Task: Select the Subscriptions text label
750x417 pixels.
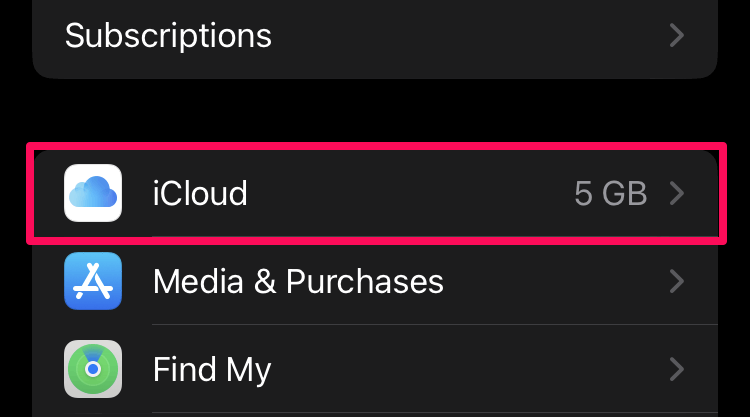Action: pos(168,36)
